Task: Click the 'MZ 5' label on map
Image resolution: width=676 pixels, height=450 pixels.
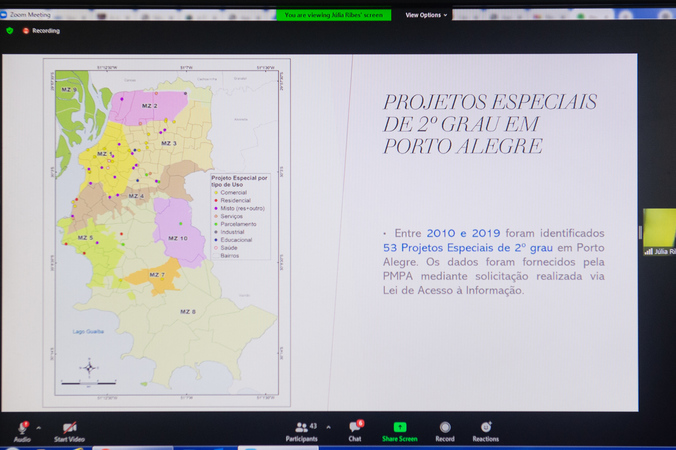Action: 85,238
